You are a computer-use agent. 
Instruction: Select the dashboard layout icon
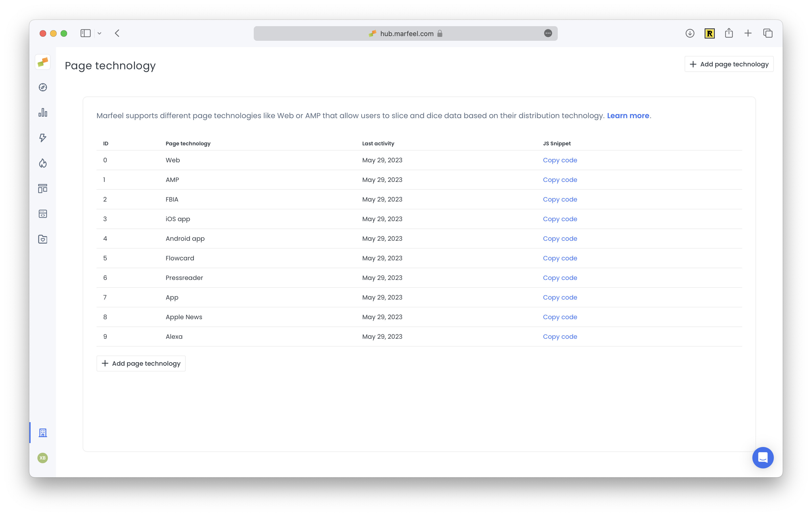click(42, 188)
